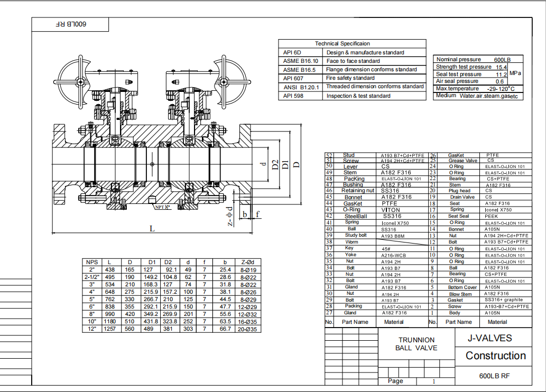Select 'Flange dimension conforms standard' text

(x=371, y=69)
